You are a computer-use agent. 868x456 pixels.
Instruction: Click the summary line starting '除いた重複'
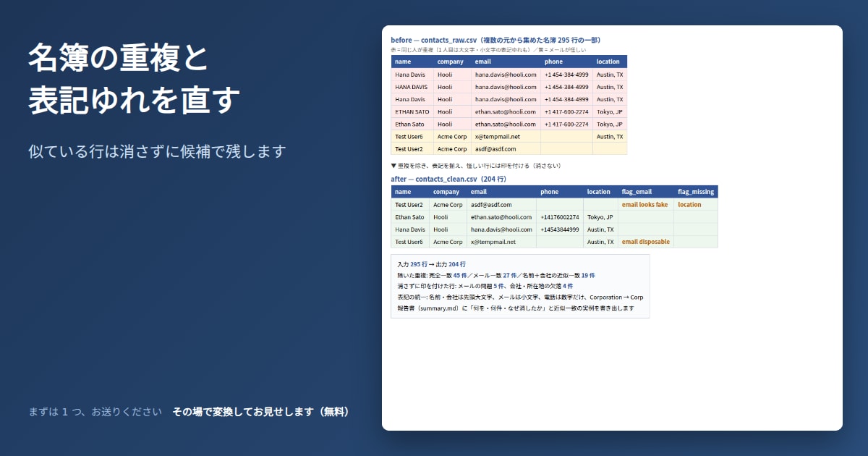point(496,276)
